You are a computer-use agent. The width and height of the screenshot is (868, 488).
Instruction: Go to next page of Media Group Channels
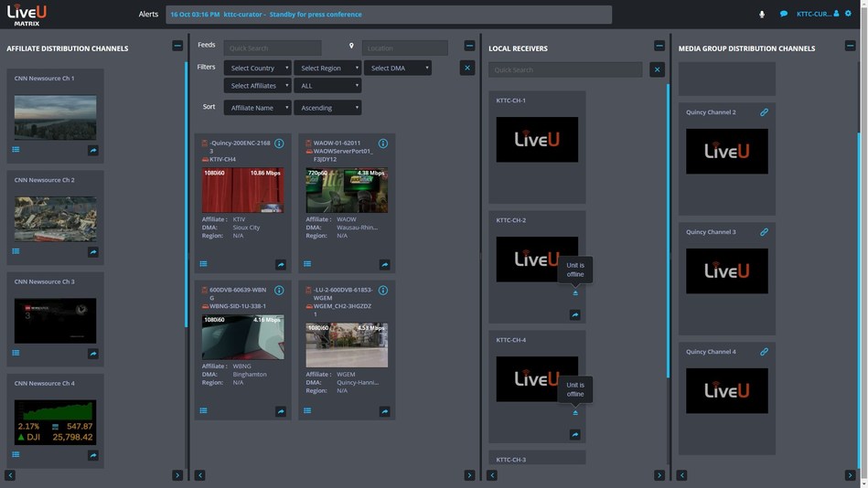[851, 475]
